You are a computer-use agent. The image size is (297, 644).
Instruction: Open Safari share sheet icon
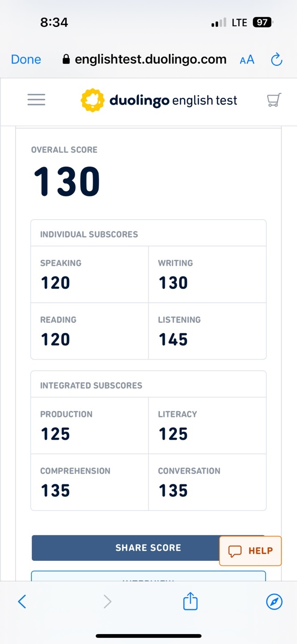click(x=190, y=601)
